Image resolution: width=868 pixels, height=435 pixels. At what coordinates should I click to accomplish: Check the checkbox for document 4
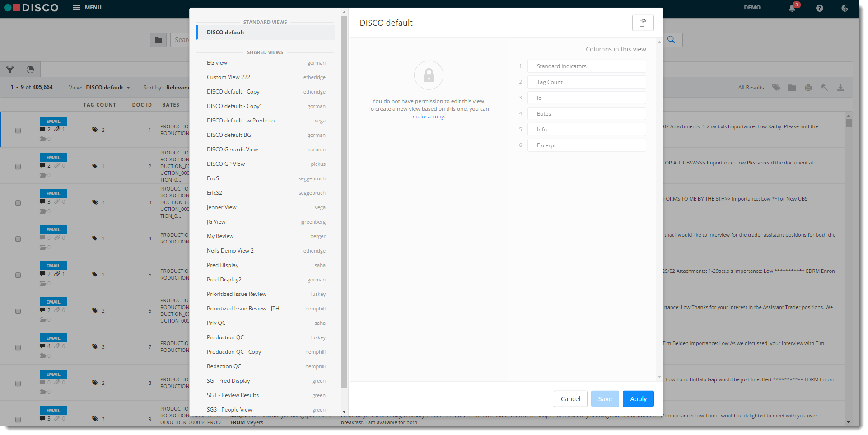coord(18,239)
